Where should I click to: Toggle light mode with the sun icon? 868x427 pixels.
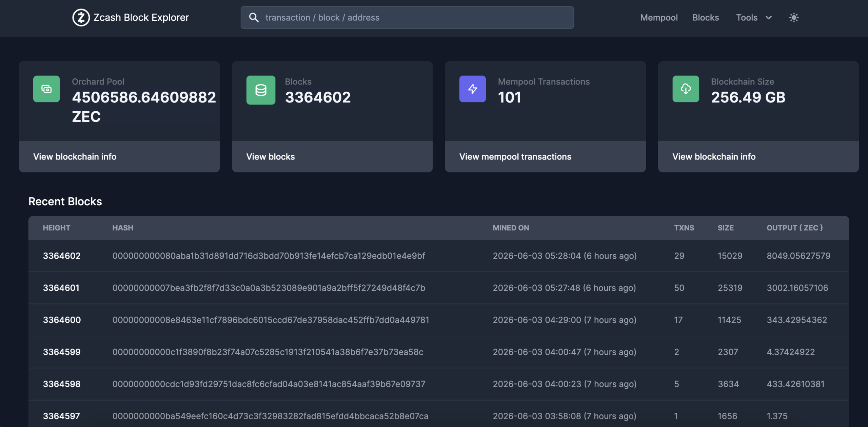(794, 18)
